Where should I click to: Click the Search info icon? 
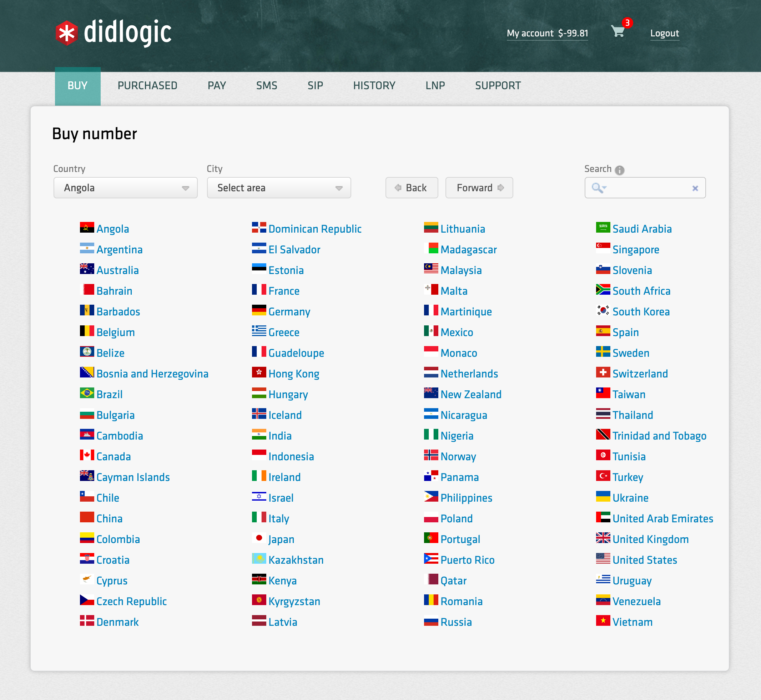[x=619, y=170]
